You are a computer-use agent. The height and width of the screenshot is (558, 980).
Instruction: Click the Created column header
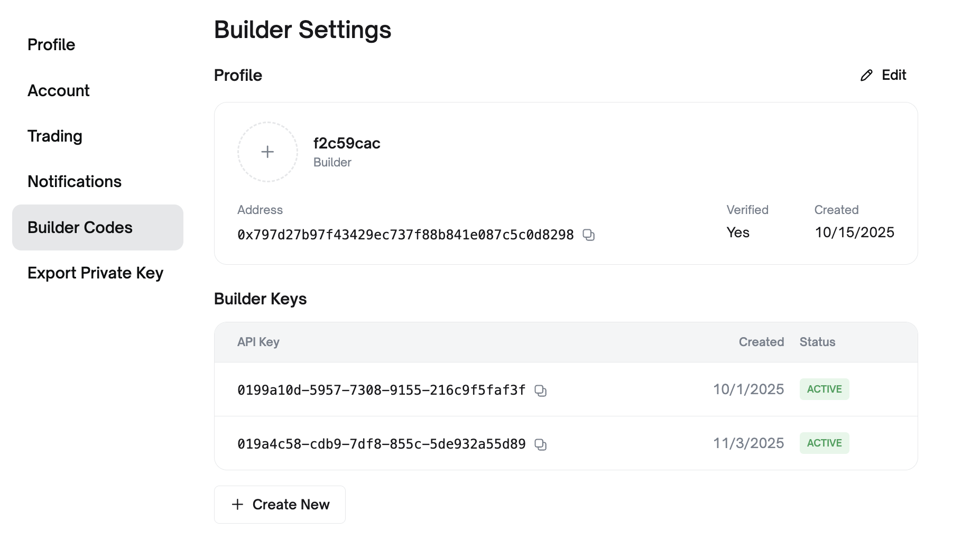click(x=761, y=342)
